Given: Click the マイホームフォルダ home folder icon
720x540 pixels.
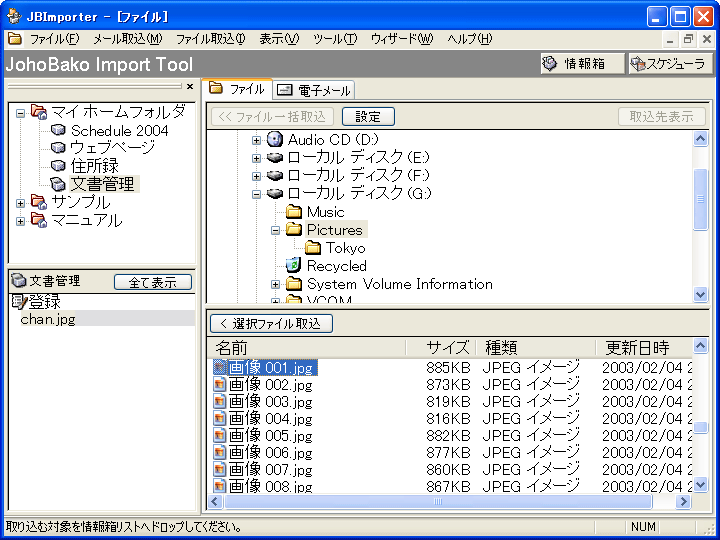Looking at the screenshot, I should 39,112.
